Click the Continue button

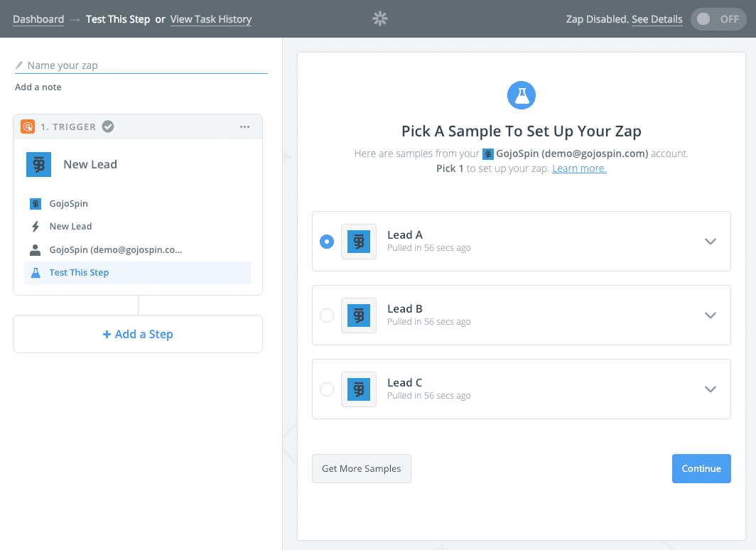click(x=701, y=468)
